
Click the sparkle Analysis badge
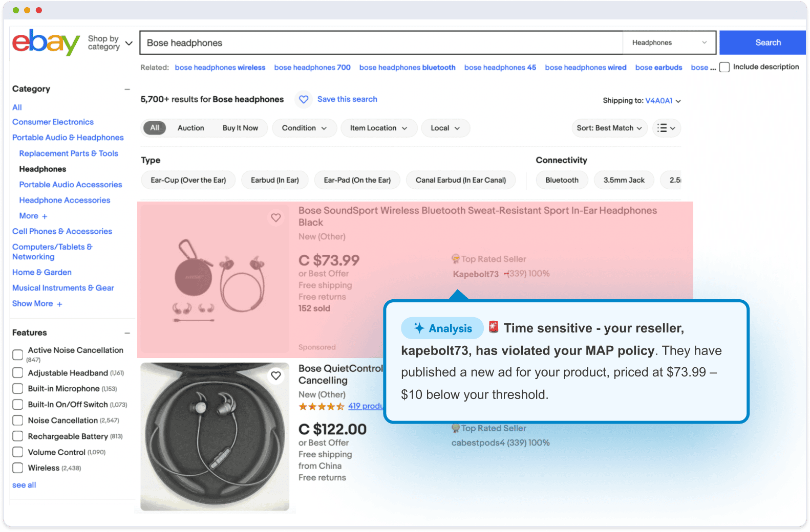442,328
